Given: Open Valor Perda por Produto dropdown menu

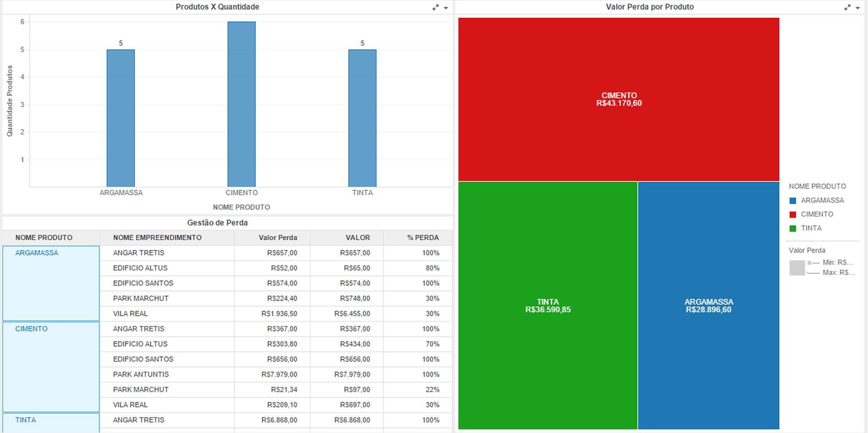Looking at the screenshot, I should pos(858,8).
